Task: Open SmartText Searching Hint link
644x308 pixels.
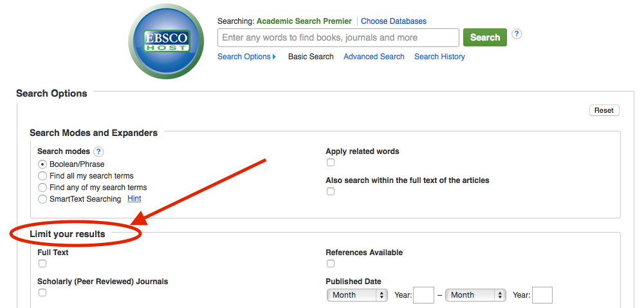Action: (x=134, y=198)
